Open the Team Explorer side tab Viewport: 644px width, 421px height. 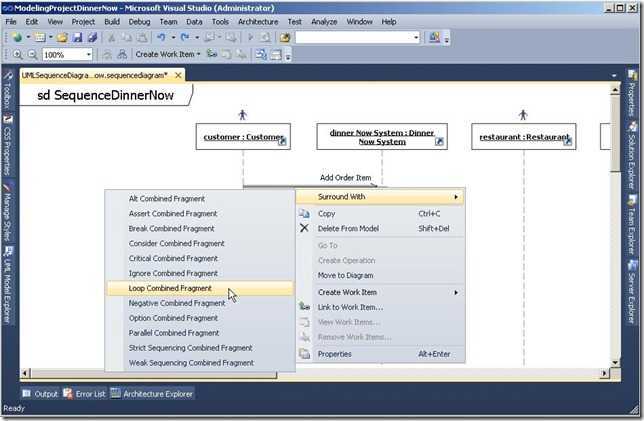(x=632, y=224)
